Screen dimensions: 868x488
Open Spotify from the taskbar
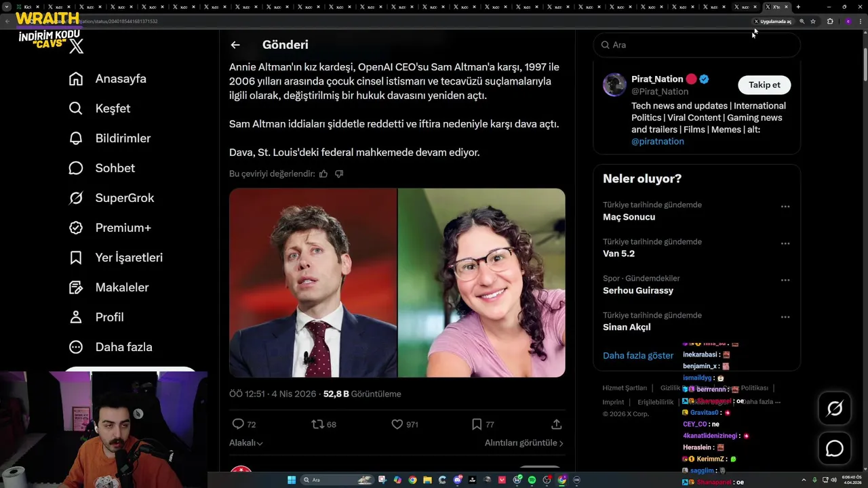[x=532, y=480]
